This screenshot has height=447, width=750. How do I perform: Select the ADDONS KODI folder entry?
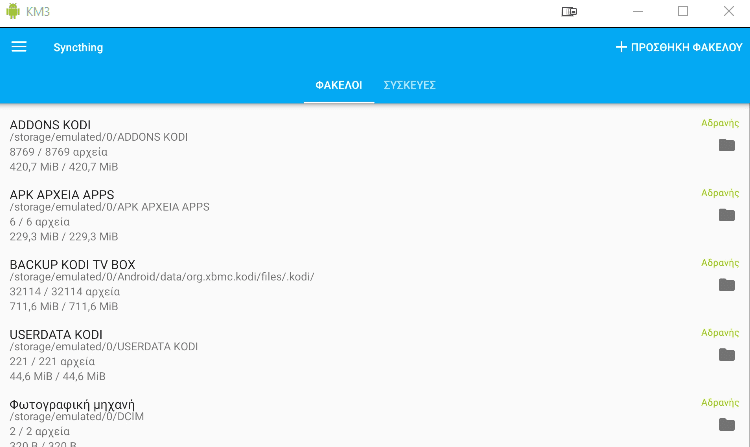[375, 145]
